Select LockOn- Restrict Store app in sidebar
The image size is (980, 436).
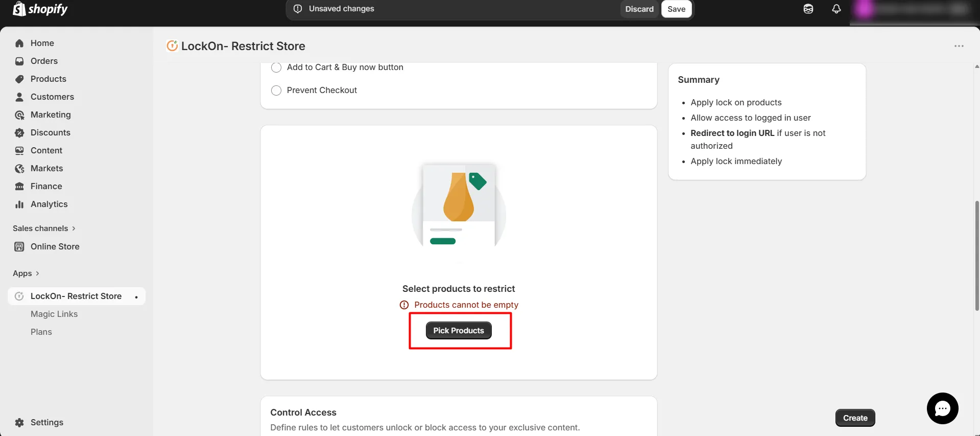[x=76, y=296]
